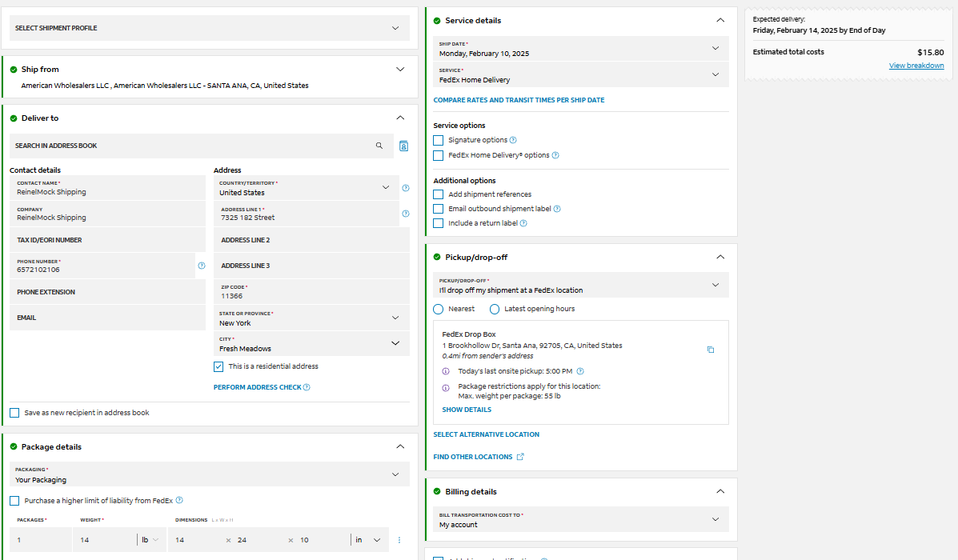
Task: Open the package row three-dot options menu
Action: click(399, 540)
